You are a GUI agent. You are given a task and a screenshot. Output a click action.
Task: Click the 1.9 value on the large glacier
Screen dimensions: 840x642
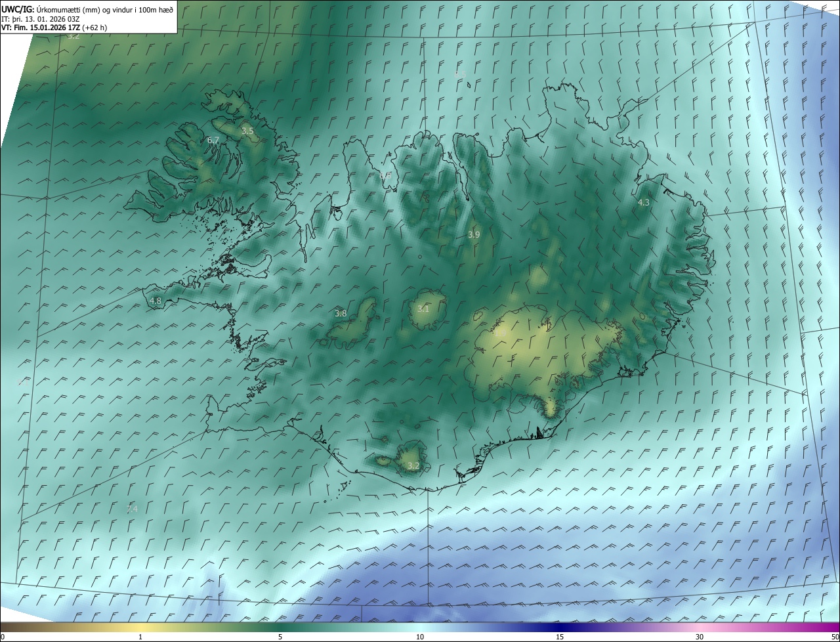(500, 333)
